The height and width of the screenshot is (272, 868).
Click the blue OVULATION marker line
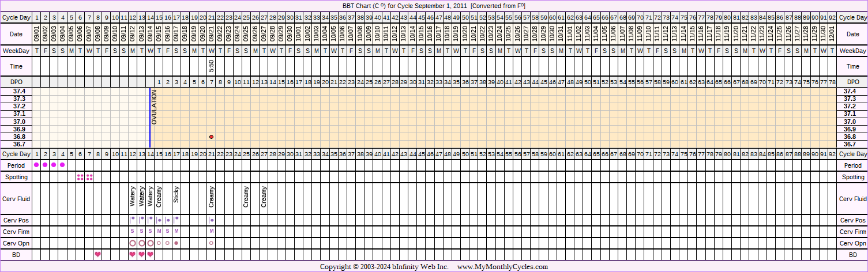[x=150, y=118]
